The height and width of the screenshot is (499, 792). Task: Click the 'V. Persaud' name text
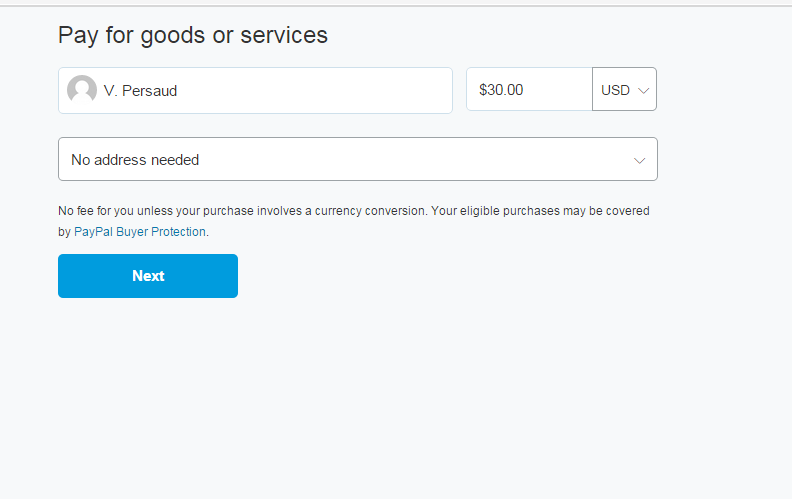[140, 90]
